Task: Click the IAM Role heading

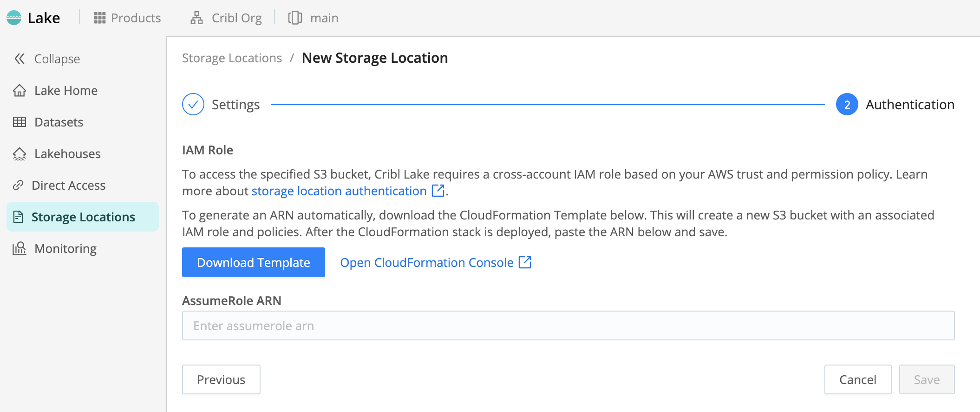Action: tap(208, 150)
